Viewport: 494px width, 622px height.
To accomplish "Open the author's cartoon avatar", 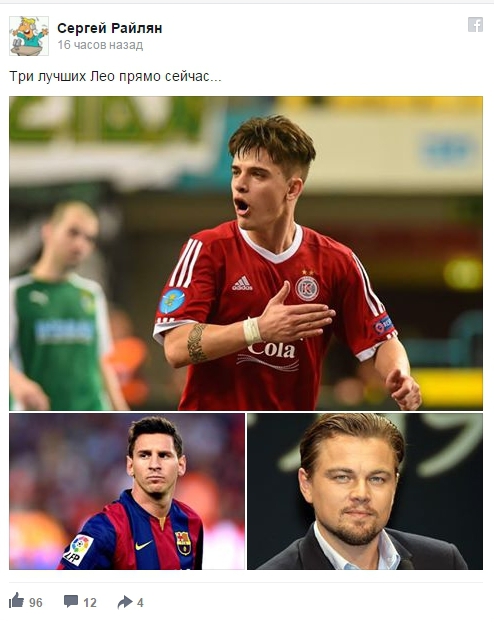I will point(29,36).
